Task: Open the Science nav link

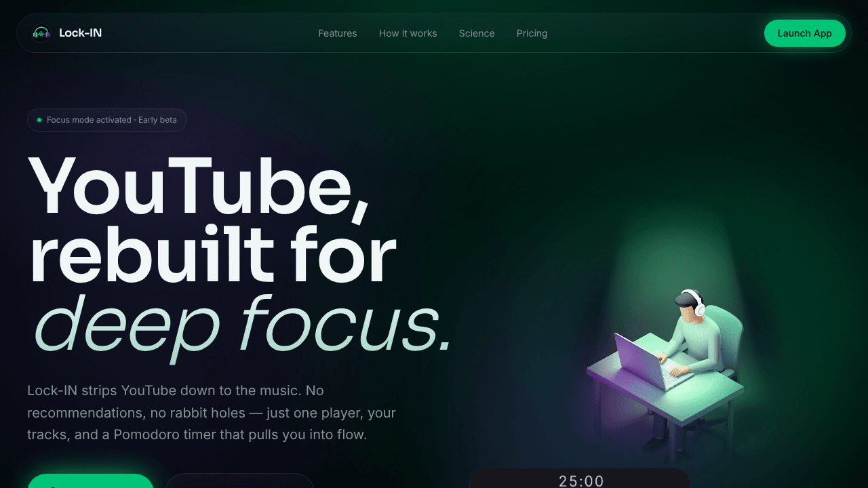Action: (477, 33)
